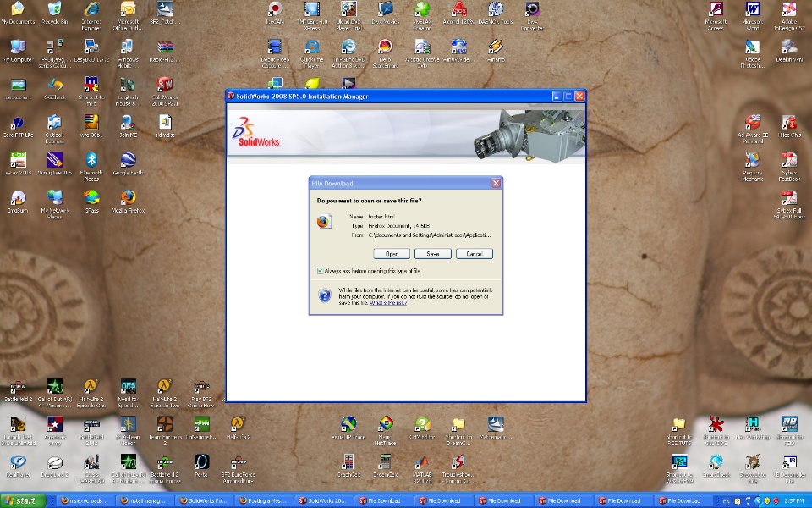Click the Open button in File Download dialog
The width and height of the screenshot is (812, 508).
[x=392, y=253]
